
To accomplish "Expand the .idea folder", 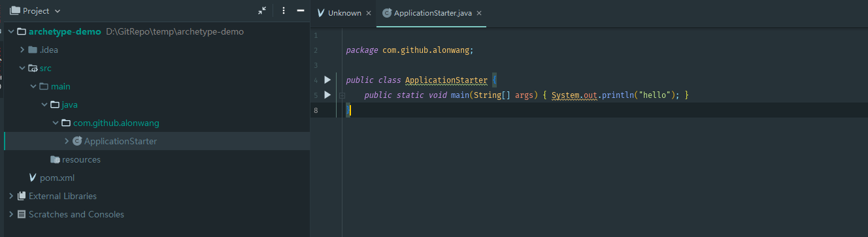I will (x=22, y=50).
